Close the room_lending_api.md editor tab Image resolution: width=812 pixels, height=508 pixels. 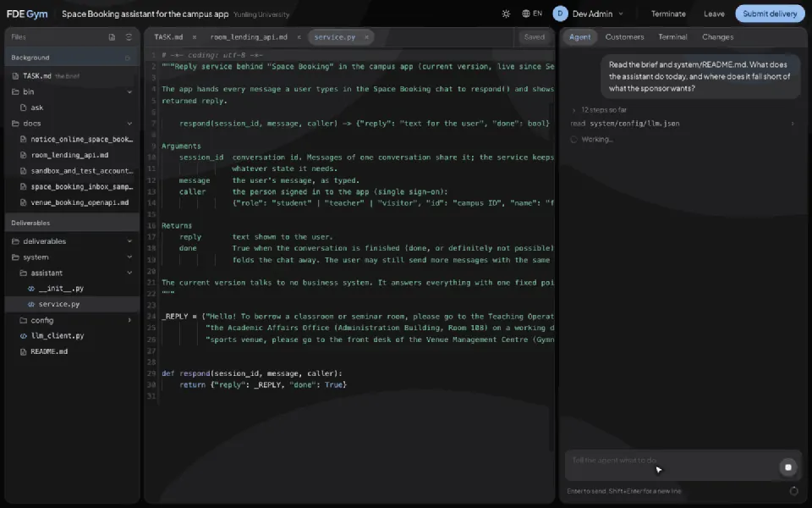click(299, 37)
